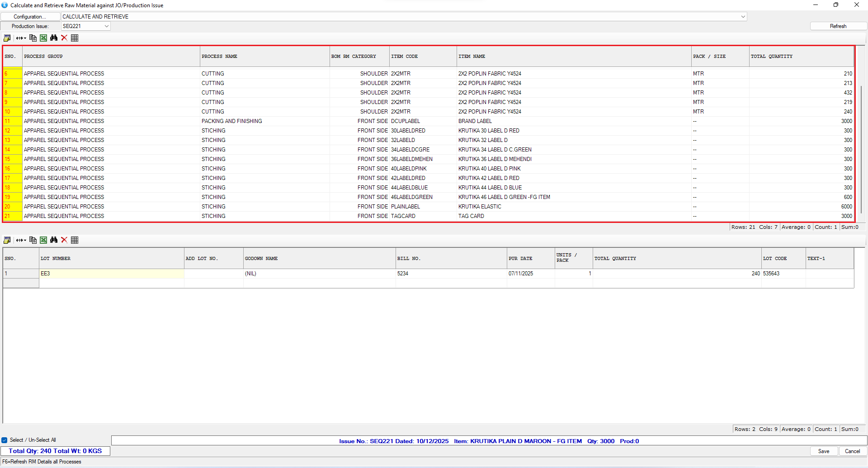Open column width arrows dropdown in upper toolbar
The height and width of the screenshot is (468, 868).
(21, 38)
